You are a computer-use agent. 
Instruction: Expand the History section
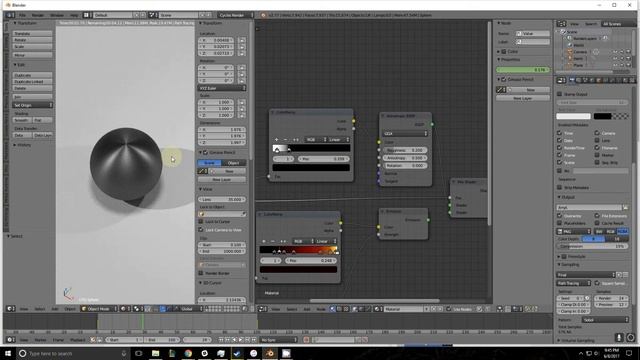(16, 145)
